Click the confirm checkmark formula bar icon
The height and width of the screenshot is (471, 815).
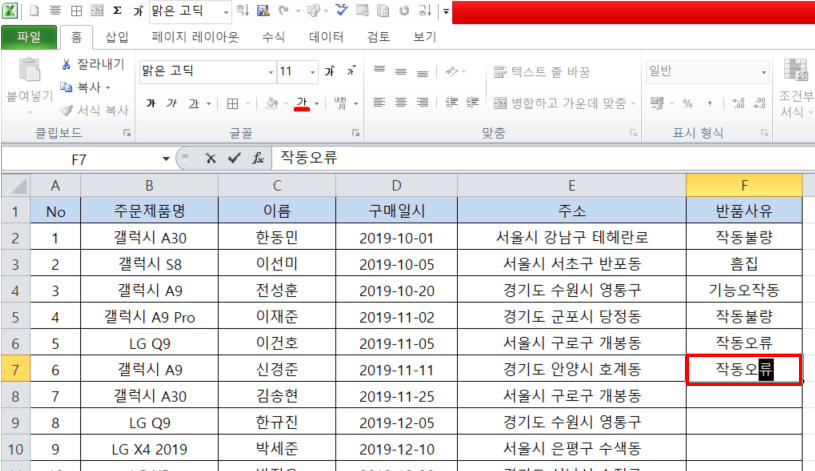pyautogui.click(x=234, y=159)
